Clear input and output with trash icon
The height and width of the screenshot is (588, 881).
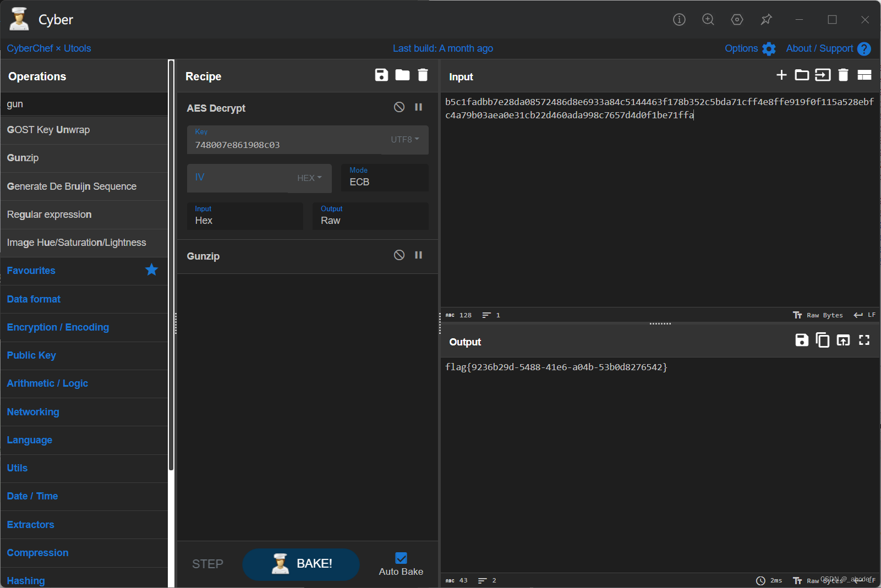point(843,75)
